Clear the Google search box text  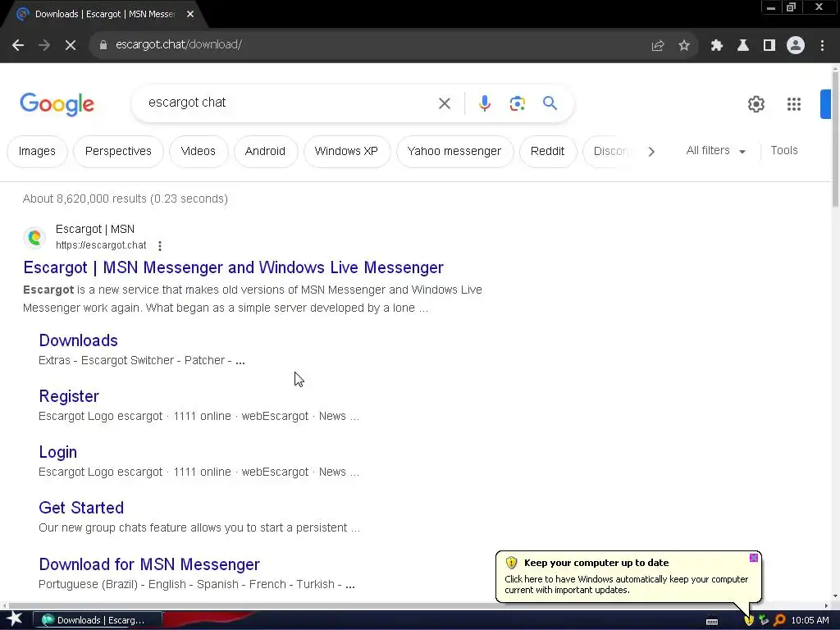click(444, 103)
